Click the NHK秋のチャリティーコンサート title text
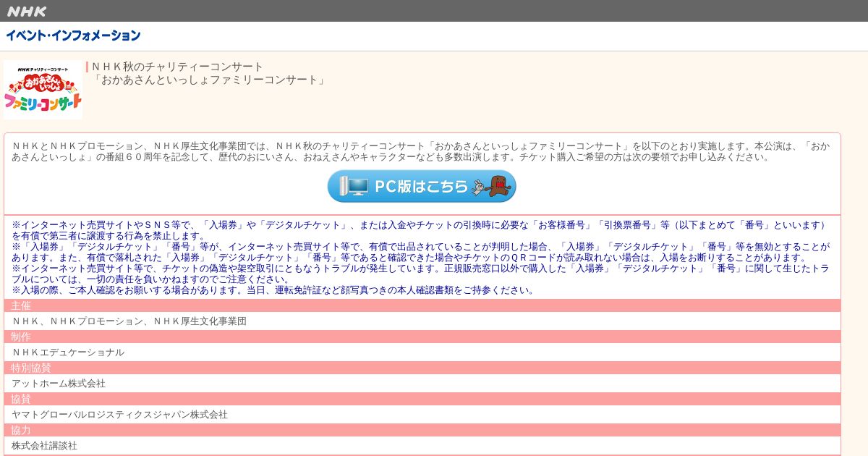868x456 pixels. (x=177, y=67)
